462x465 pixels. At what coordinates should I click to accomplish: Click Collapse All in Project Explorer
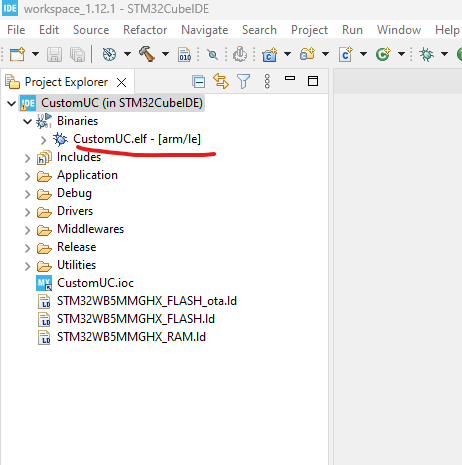[x=199, y=82]
